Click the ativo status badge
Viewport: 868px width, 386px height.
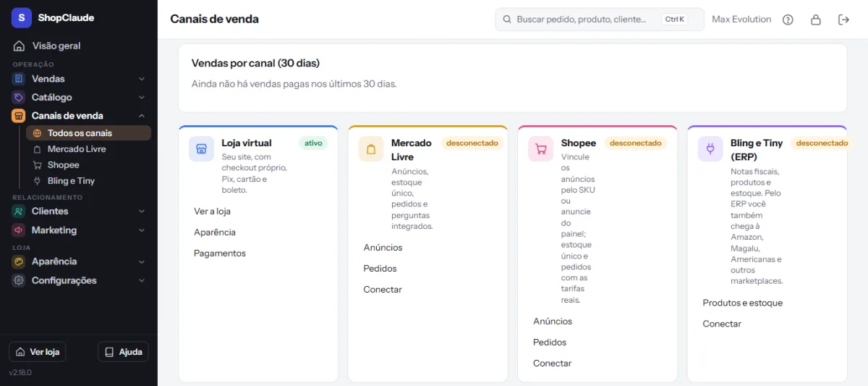313,143
